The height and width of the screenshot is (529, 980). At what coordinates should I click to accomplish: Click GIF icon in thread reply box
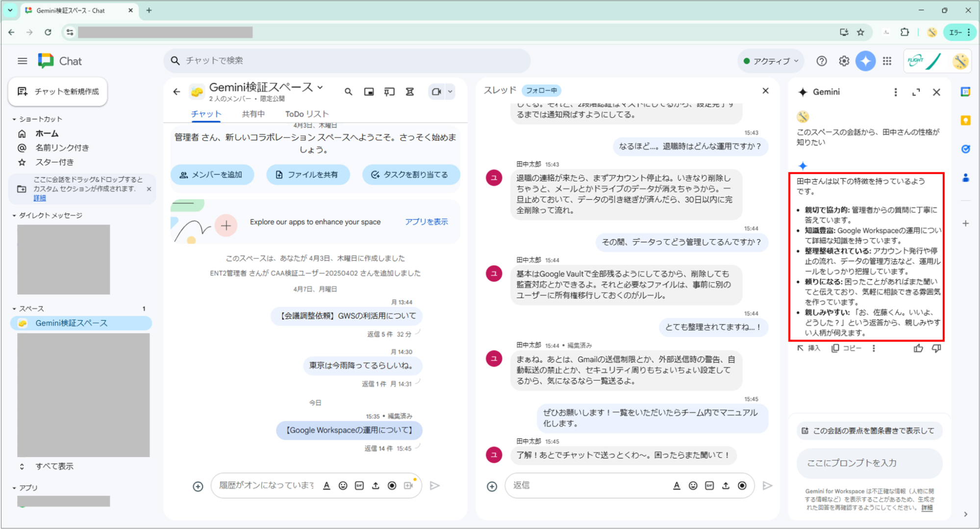[709, 485]
